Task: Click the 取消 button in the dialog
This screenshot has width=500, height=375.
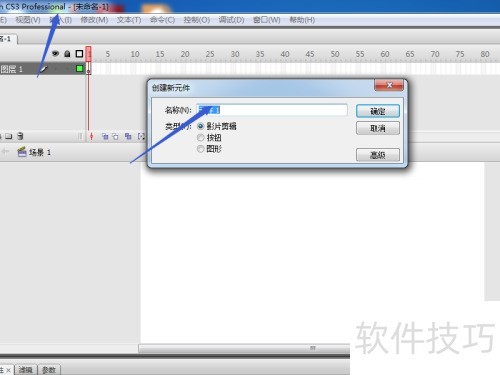Action: (x=378, y=128)
